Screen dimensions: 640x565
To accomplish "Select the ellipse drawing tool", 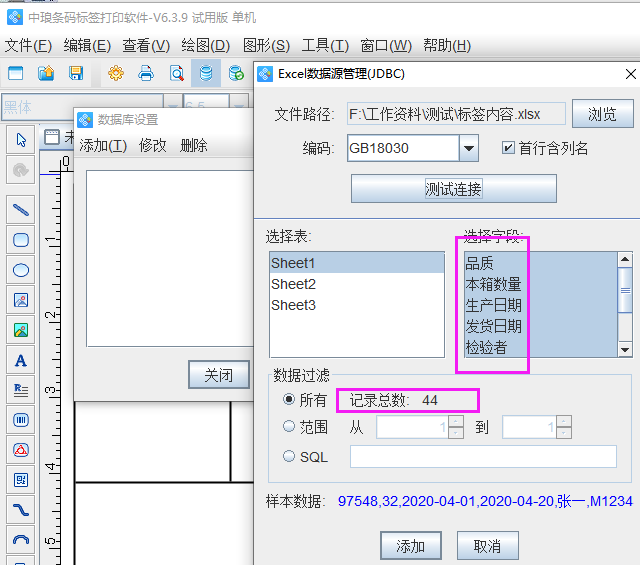I will (20, 270).
